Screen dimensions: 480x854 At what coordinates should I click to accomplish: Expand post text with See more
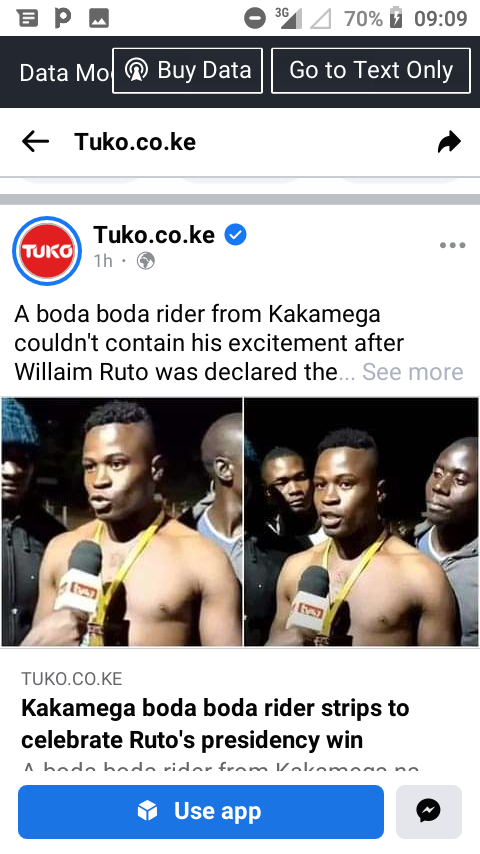tap(412, 372)
